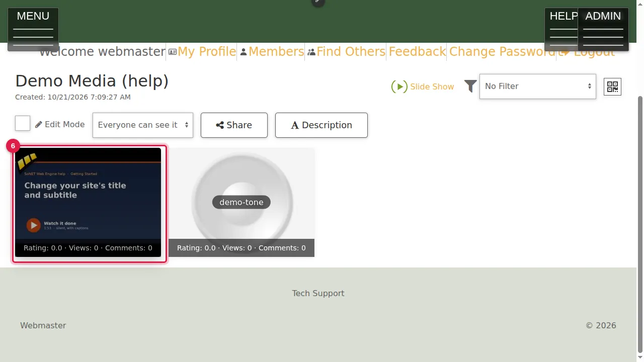Screen dimensions: 644x362
Task: Start the Slide Show play icon
Action: 399,86
